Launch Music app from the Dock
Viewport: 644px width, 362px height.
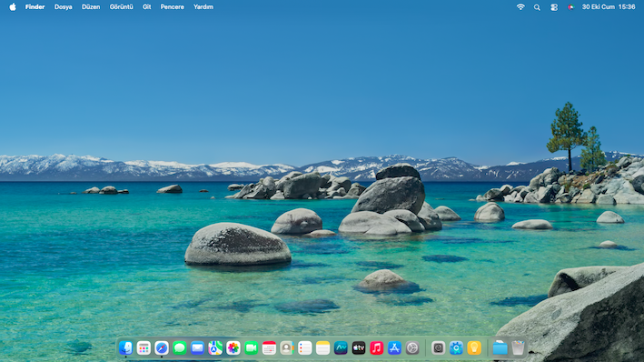[x=376, y=348]
